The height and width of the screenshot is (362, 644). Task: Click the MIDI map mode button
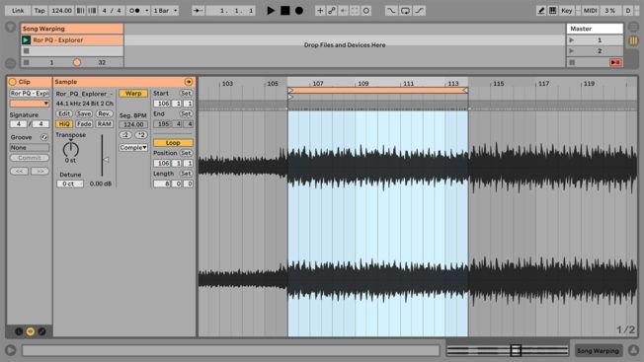[x=591, y=11]
